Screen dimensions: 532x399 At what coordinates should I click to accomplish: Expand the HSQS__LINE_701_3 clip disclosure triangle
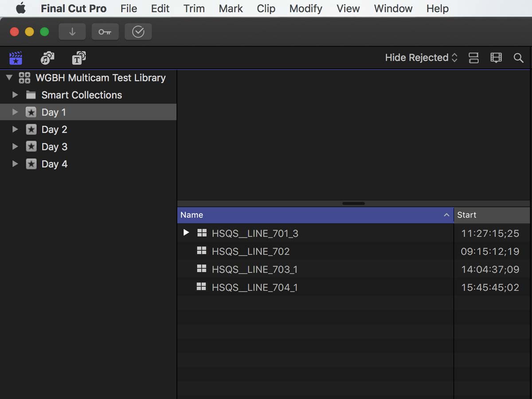tap(186, 233)
